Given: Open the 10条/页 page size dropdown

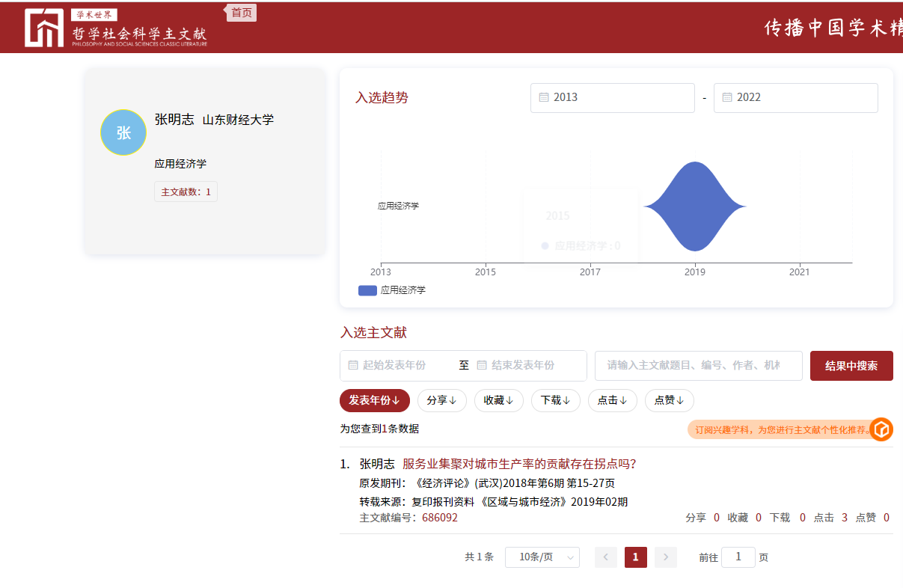Looking at the screenshot, I should [542, 557].
